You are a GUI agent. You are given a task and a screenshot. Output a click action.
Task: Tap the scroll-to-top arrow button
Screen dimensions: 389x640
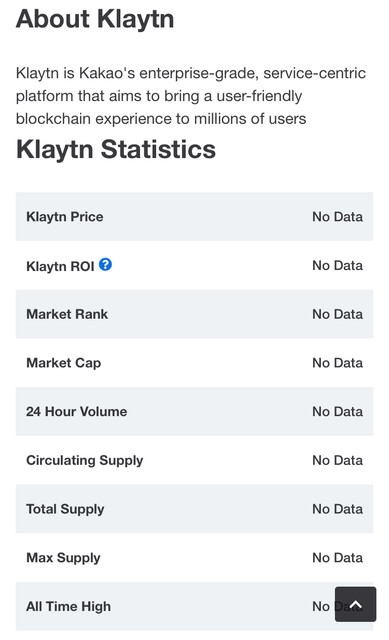click(355, 604)
